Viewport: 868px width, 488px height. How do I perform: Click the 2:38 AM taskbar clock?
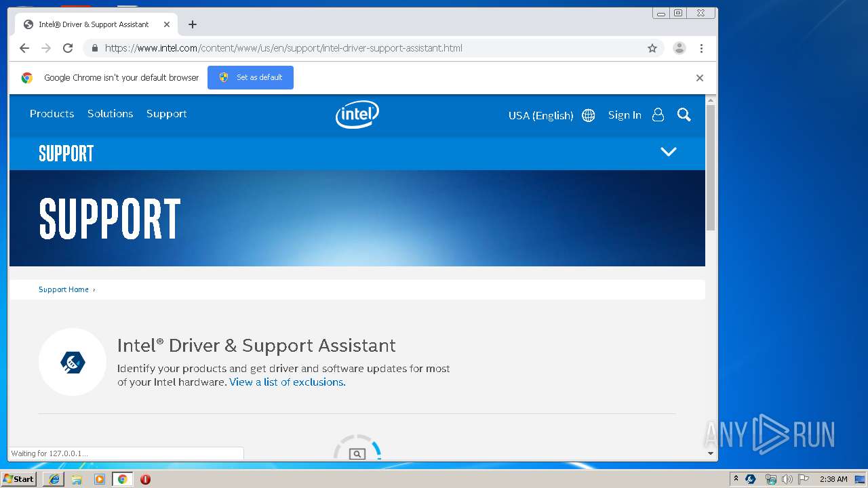click(833, 479)
